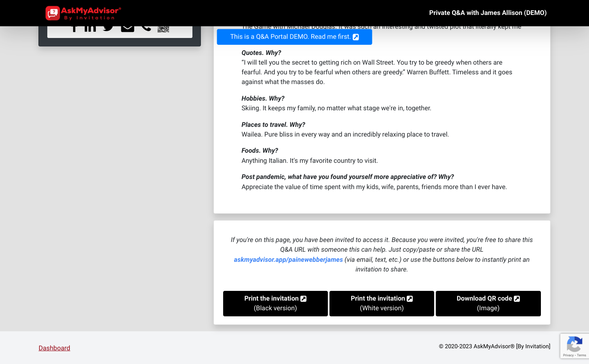The width and height of the screenshot is (589, 364).
Task: Open the Twitter bird icon
Action: [x=108, y=28]
